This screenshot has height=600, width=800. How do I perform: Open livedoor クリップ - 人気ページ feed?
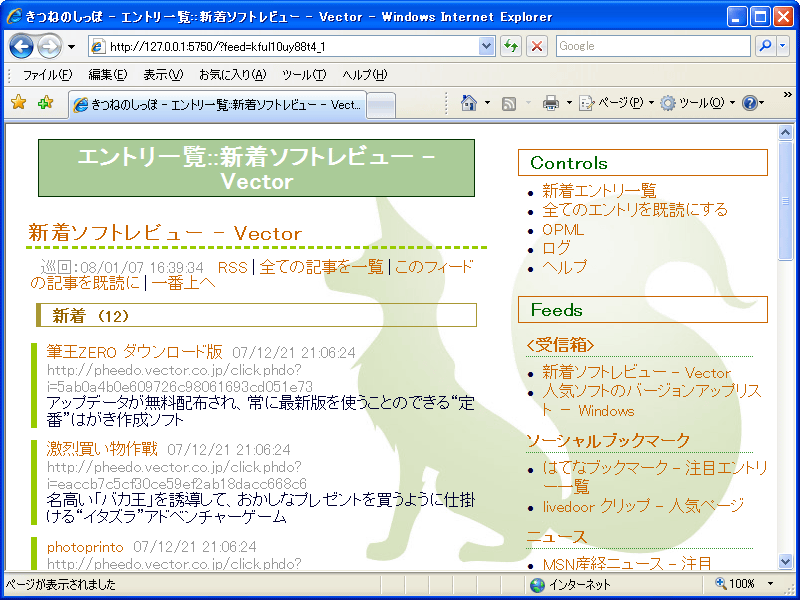(643, 506)
